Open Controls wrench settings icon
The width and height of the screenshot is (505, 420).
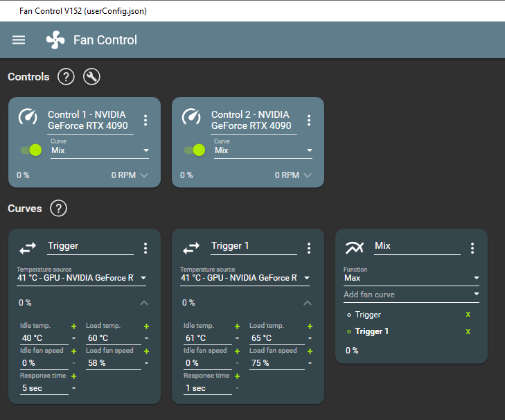[x=92, y=77]
